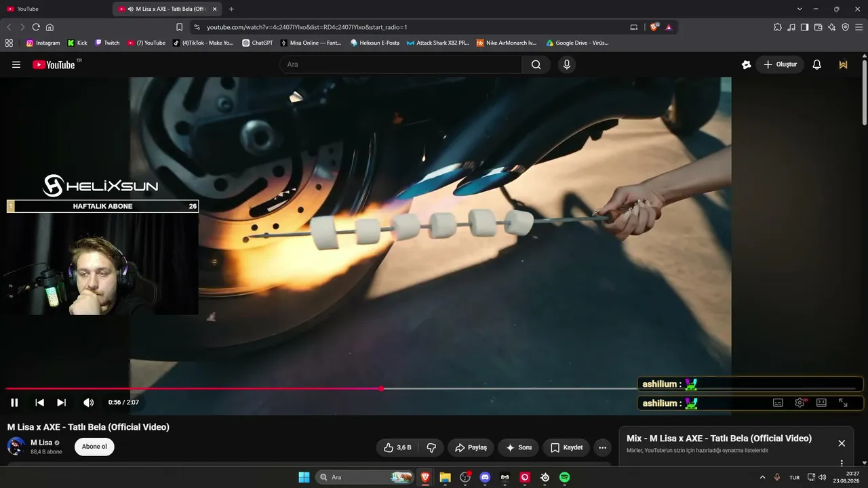This screenshot has height=488, width=868.
Task: Reload the current page
Action: coord(36,27)
